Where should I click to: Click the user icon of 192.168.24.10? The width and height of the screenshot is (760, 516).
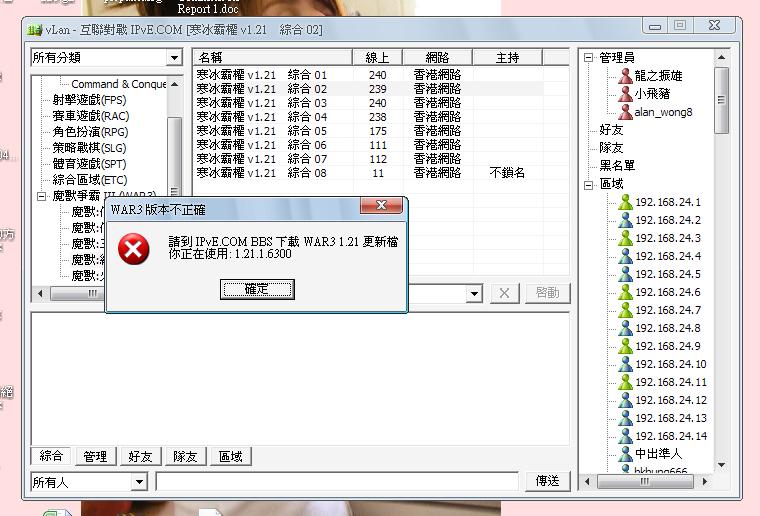point(625,364)
